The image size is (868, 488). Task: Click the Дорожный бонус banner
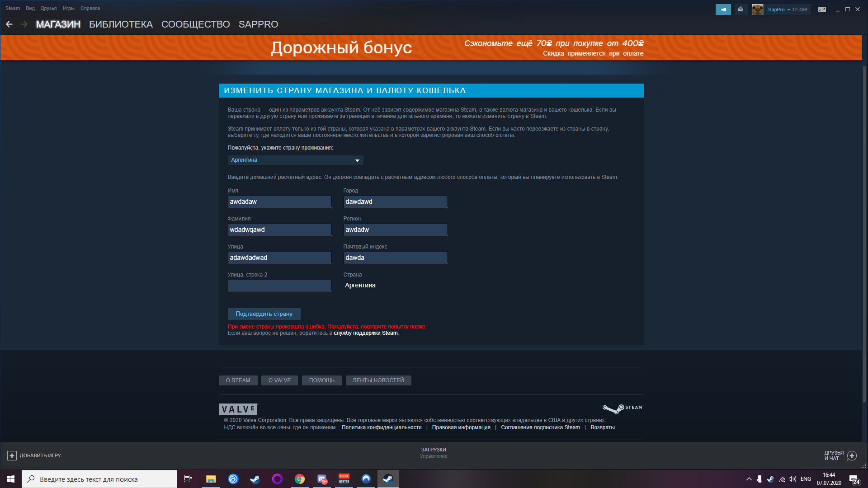(x=431, y=47)
